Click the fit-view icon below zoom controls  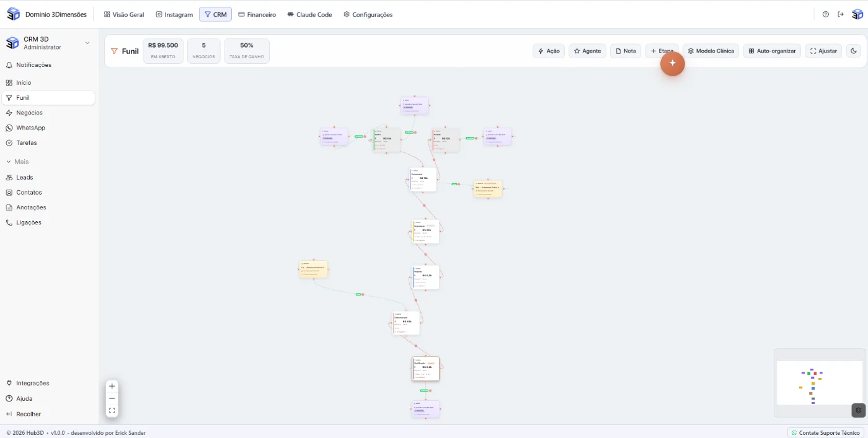[x=112, y=410]
